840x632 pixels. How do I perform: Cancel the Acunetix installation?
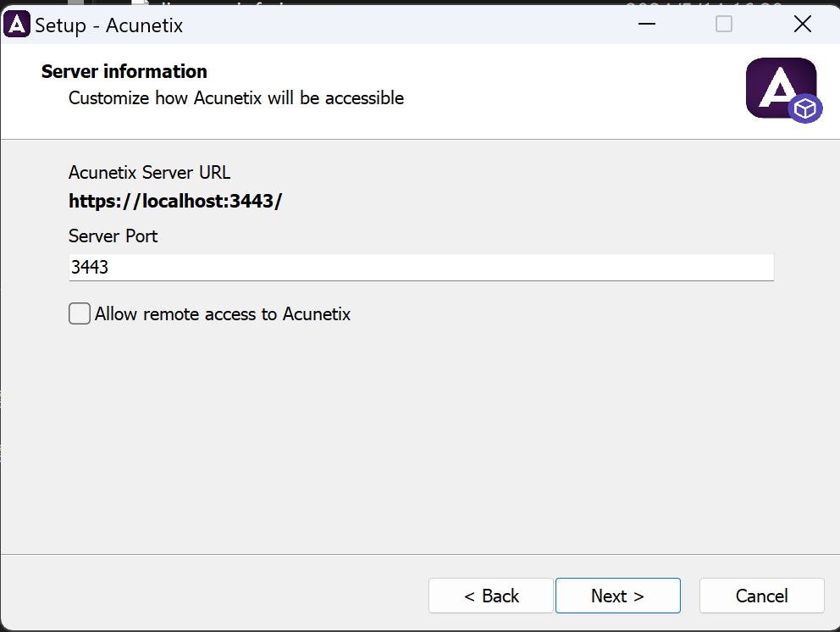click(x=760, y=596)
